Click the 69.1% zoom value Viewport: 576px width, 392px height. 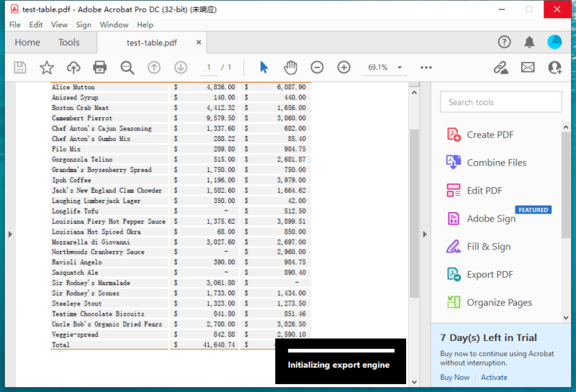(378, 68)
